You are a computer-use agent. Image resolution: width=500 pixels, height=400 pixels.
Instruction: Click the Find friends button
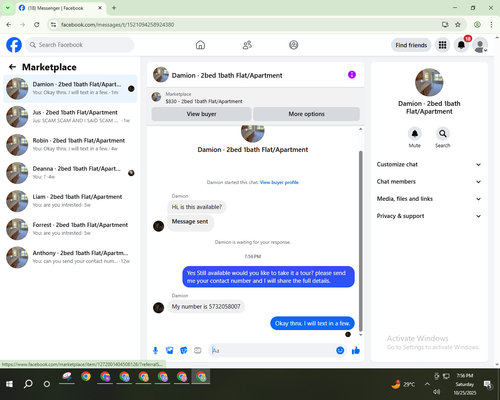point(411,45)
